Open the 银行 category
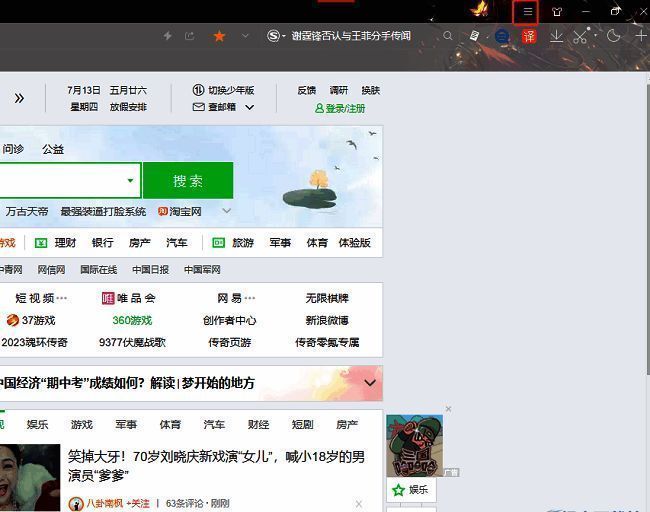Image resolution: width=650 pixels, height=512 pixels. 102,243
